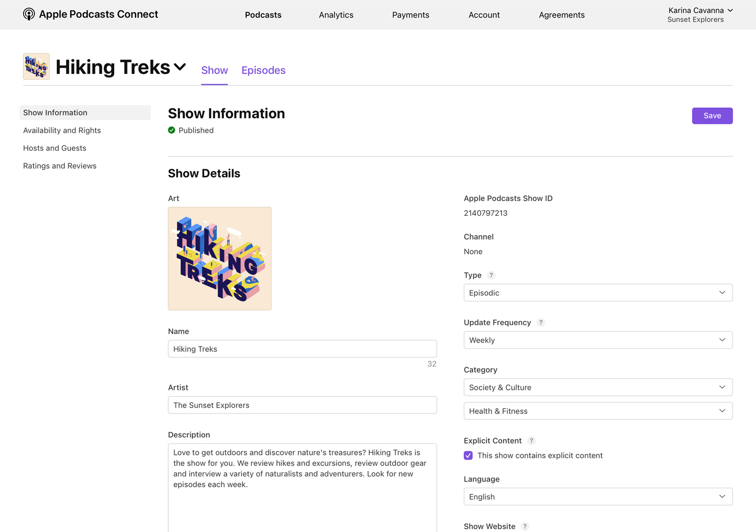Screen dimensions: 756x532
Task: Click the Explicit Content help icon
Action: tap(531, 440)
